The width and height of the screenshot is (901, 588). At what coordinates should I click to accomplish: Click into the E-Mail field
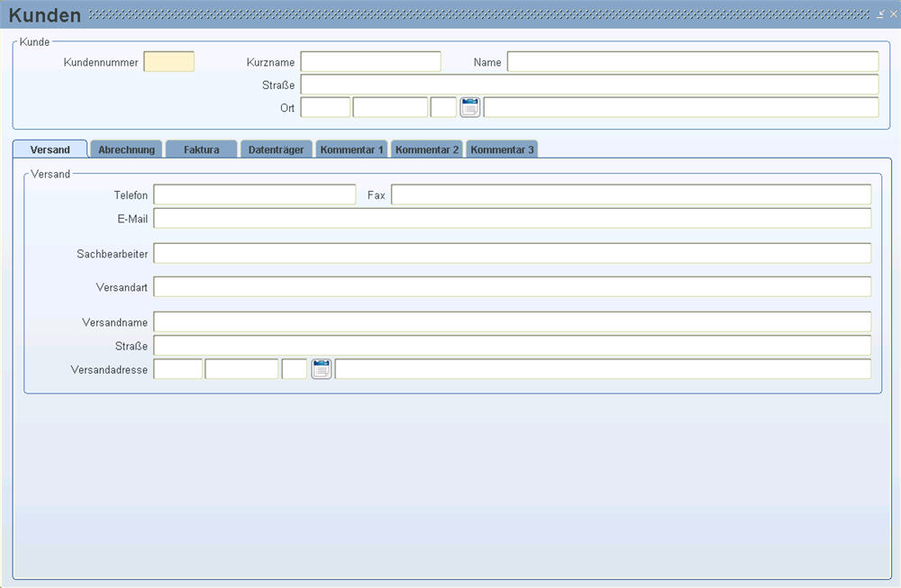pyautogui.click(x=512, y=219)
